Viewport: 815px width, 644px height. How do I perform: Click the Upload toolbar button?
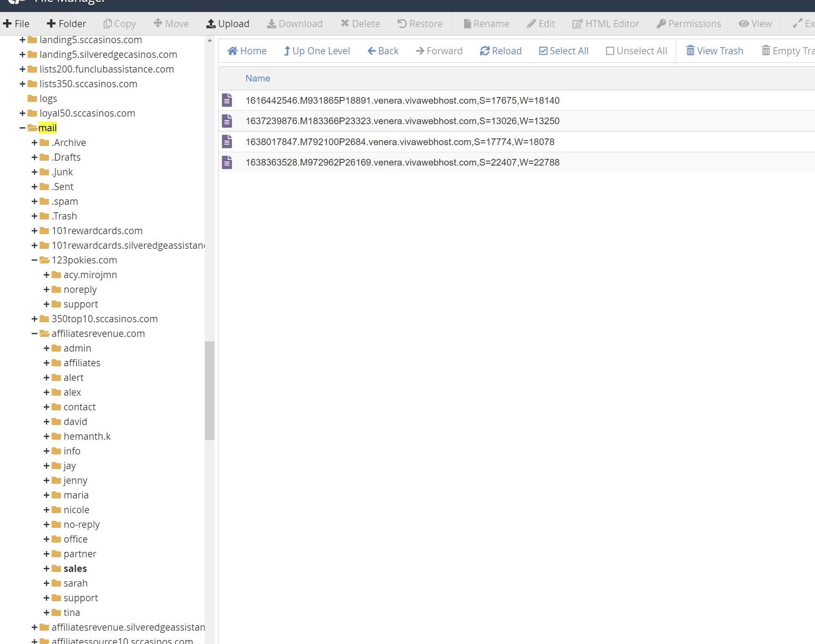pyautogui.click(x=228, y=24)
